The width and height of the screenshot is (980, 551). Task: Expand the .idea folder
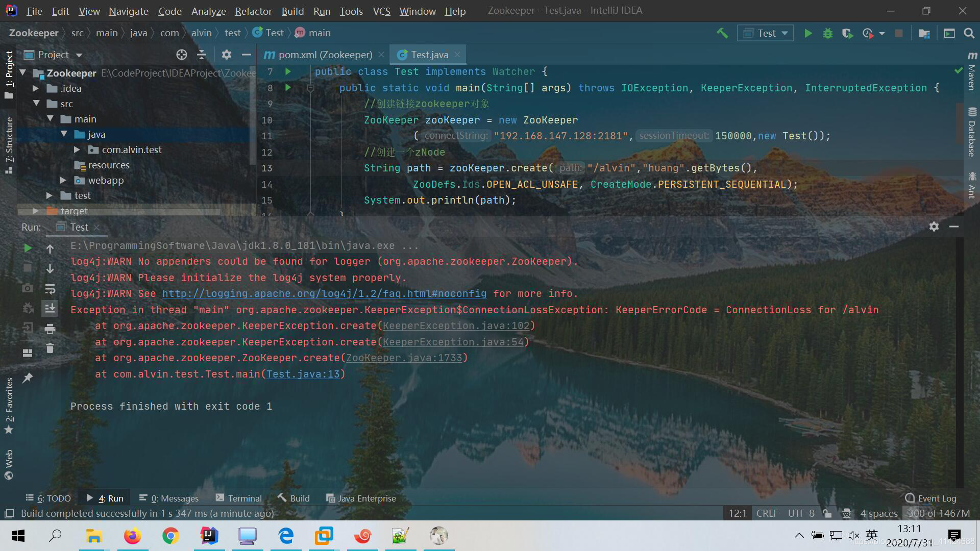(x=36, y=88)
